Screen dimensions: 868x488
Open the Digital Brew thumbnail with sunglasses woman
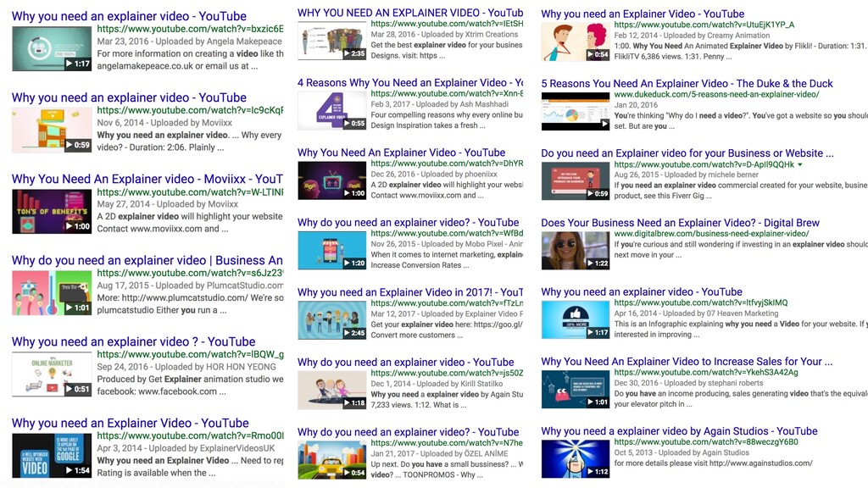576,251
